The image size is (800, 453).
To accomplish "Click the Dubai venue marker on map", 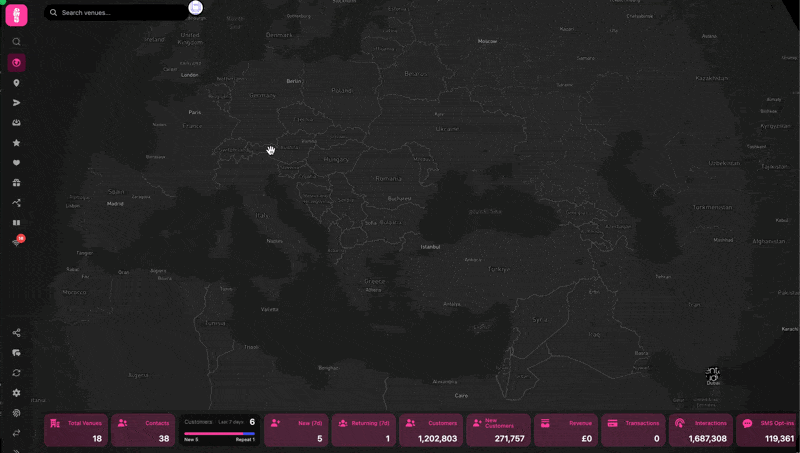I will (x=713, y=376).
